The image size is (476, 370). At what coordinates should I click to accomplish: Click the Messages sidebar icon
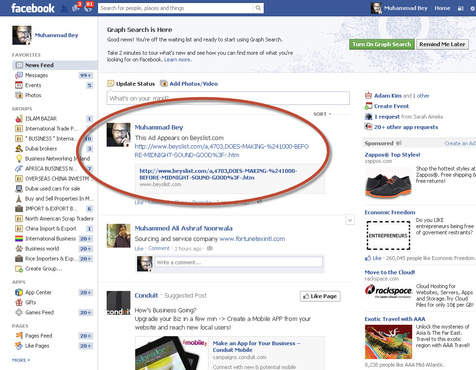[19, 75]
